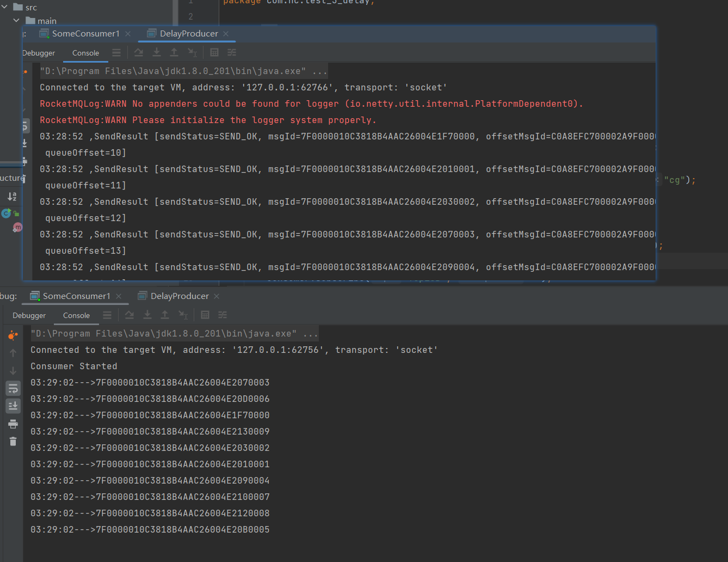Click the line ending in E20D0006
Viewport: 728px width, 562px height.
[150, 399]
